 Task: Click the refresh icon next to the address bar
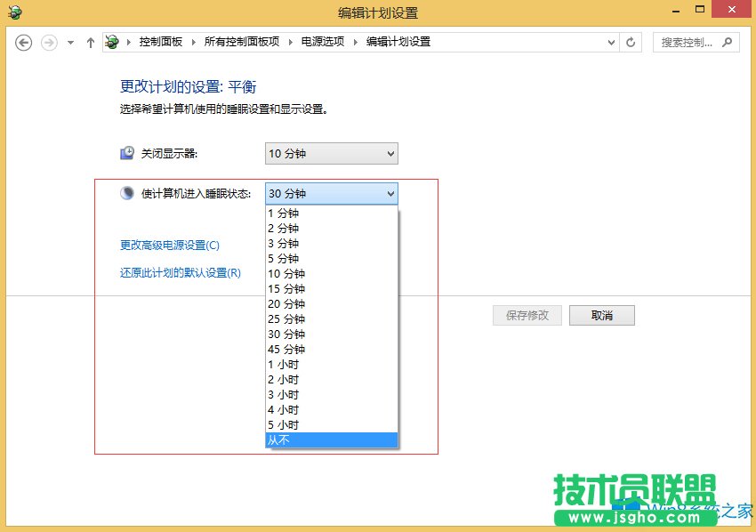(631, 41)
